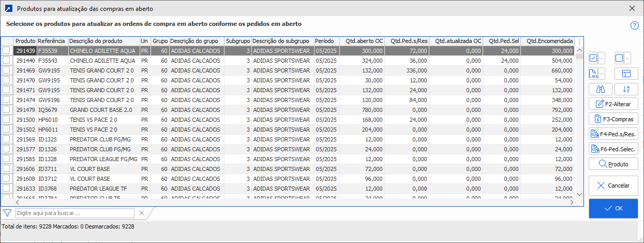644x243 pixels.
Task: Click the F3-Compras button
Action: pyautogui.click(x=613, y=119)
